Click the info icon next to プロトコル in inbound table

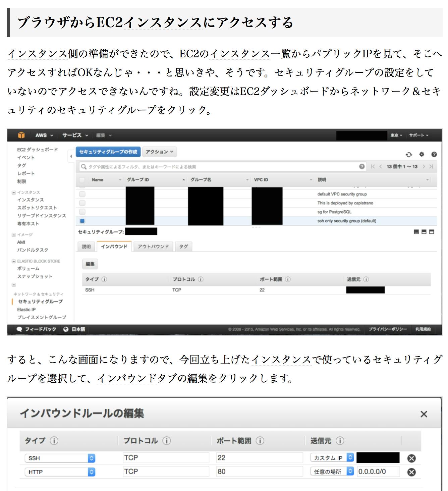tap(201, 279)
